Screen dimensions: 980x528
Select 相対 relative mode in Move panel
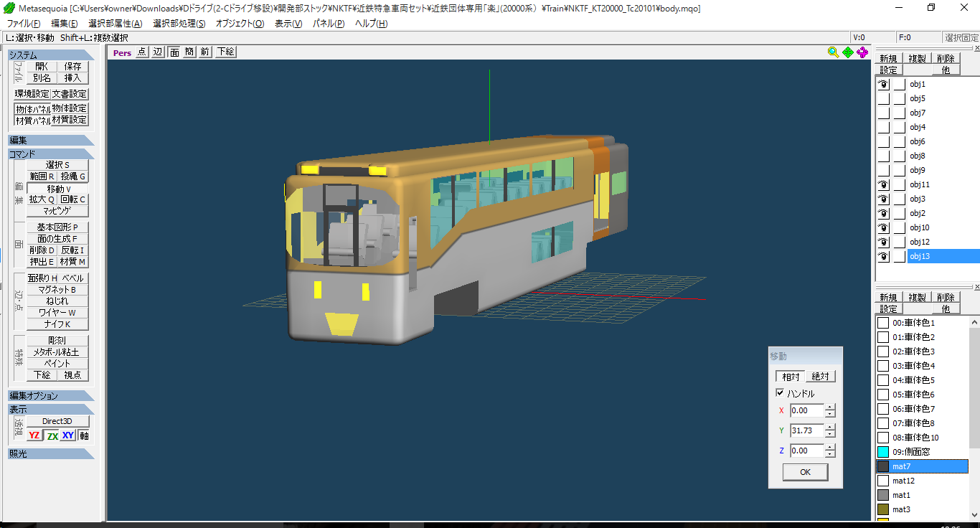[791, 377]
